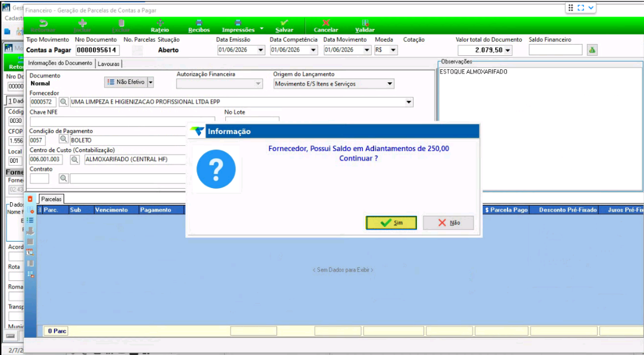Switch to the Lavouras tab
644x355 pixels.
pyautogui.click(x=108, y=64)
